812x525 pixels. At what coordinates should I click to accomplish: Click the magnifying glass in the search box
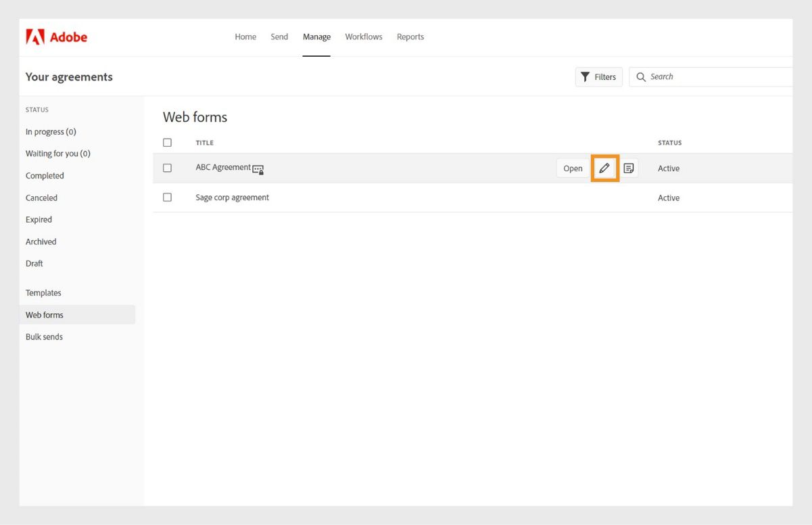pyautogui.click(x=641, y=76)
